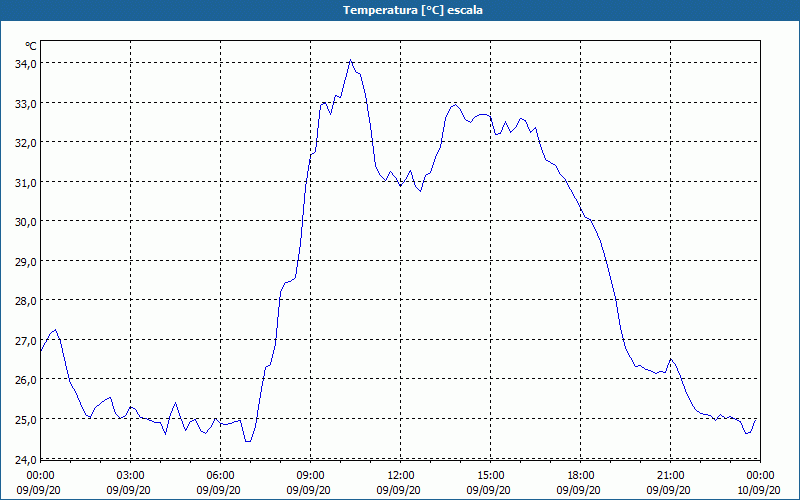The height and width of the screenshot is (500, 800).
Task: Click the 15:00 time axis label
Action: pos(490,476)
